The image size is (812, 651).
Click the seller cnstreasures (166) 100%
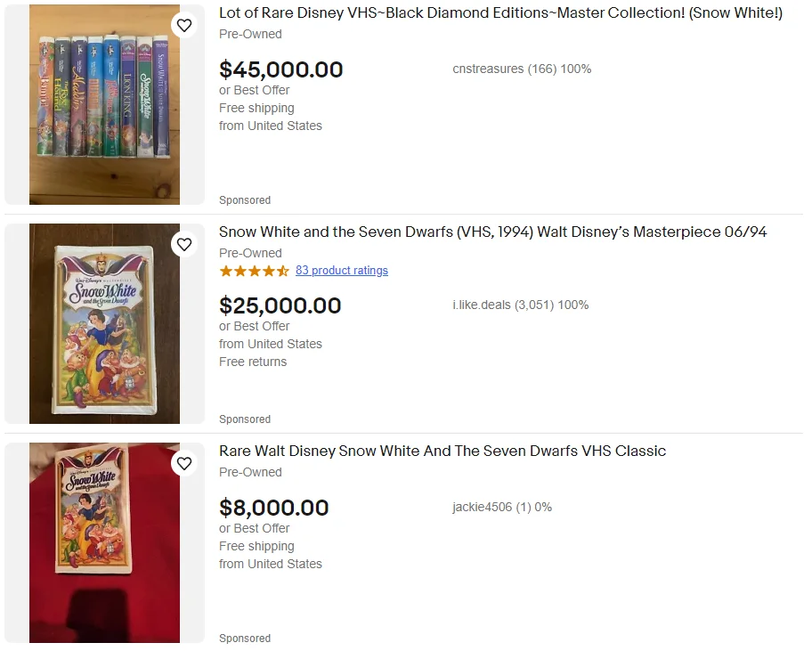pos(521,69)
